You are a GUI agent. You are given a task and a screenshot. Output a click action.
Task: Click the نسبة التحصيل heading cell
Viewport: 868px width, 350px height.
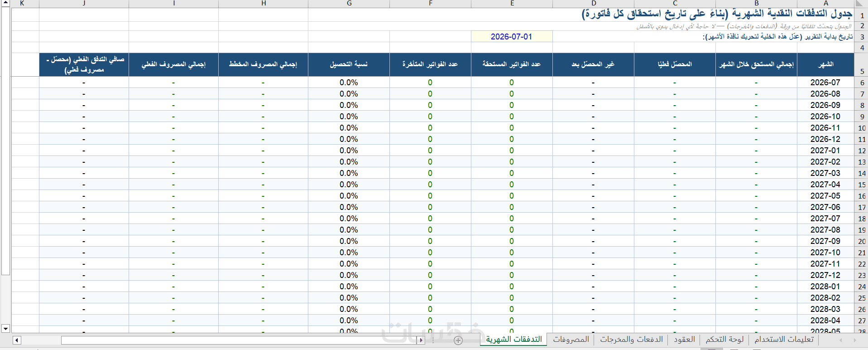click(349, 64)
